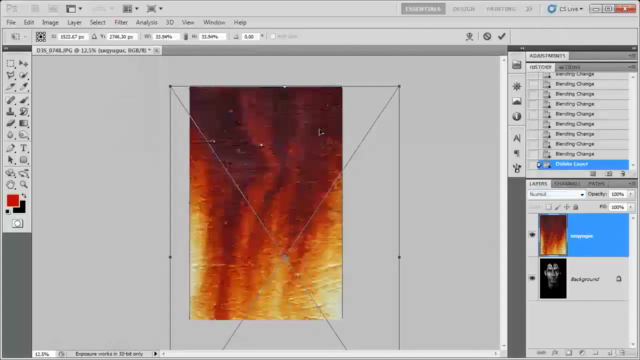Open the Analysis menu

[147, 22]
